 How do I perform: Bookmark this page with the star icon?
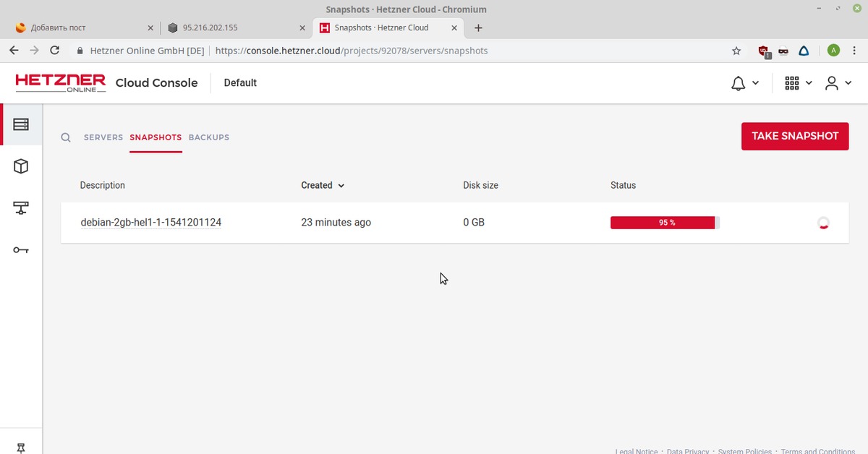pos(736,51)
